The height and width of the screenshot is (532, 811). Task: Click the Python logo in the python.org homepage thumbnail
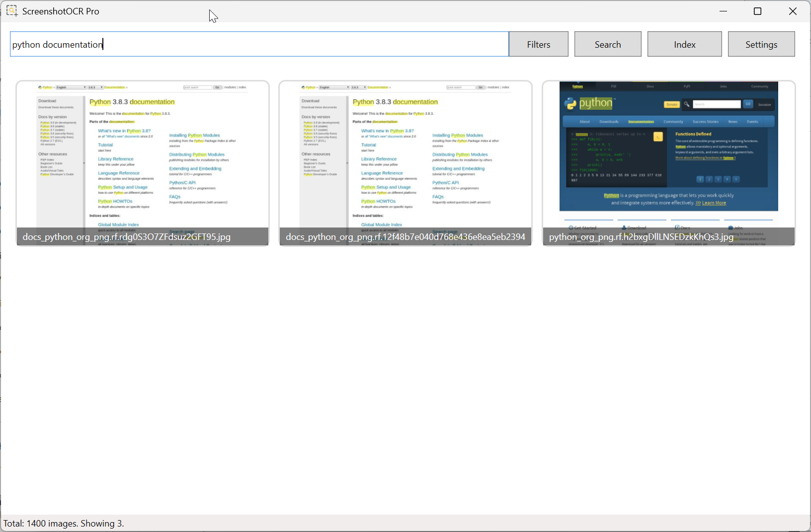click(570, 103)
